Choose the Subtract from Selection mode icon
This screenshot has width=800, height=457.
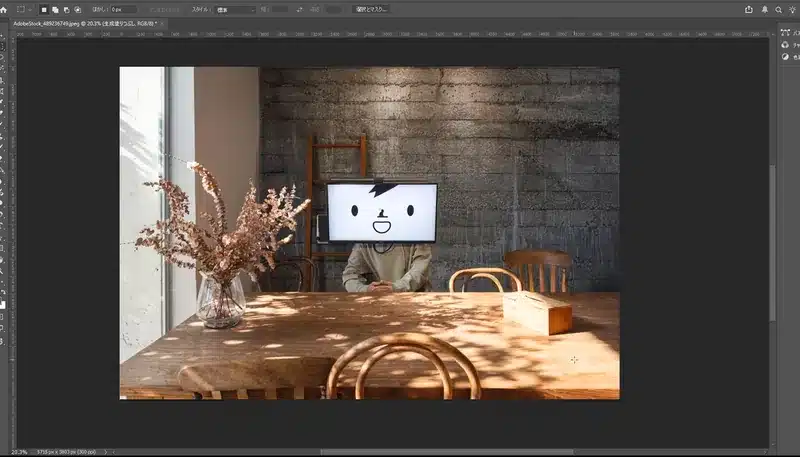click(66, 9)
